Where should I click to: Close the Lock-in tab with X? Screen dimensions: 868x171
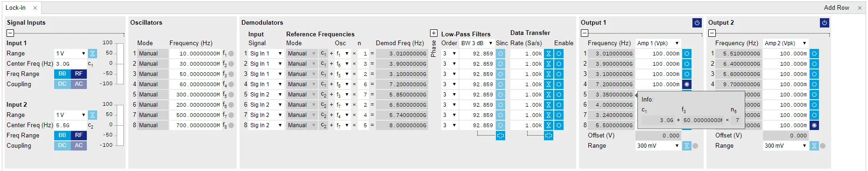[x=35, y=8]
